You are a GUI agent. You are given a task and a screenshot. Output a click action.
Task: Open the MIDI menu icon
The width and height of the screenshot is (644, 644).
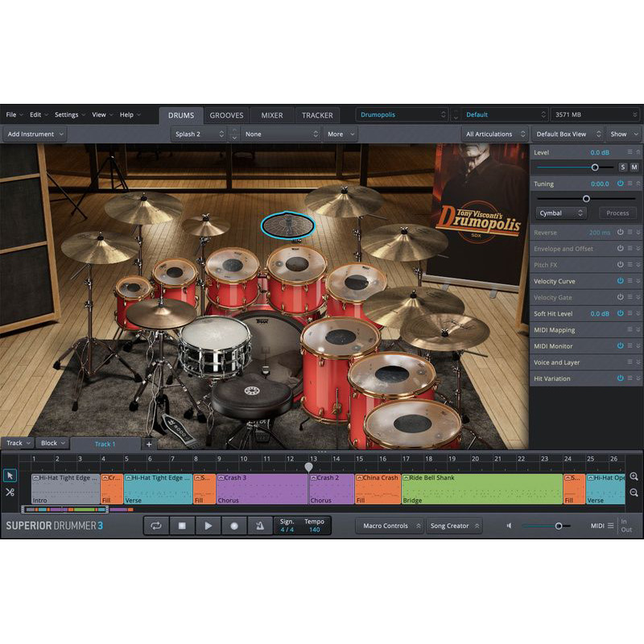[x=611, y=526]
